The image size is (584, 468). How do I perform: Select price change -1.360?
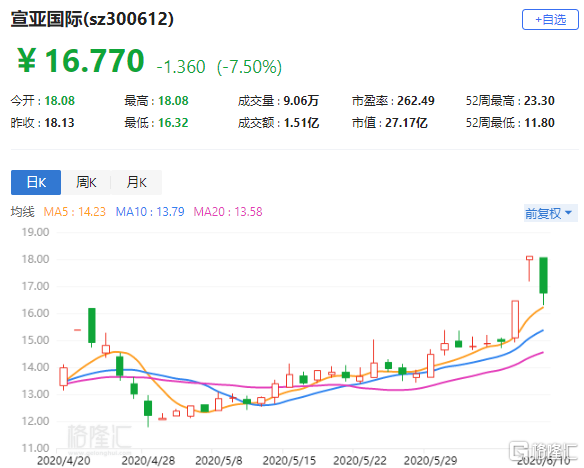click(x=181, y=67)
